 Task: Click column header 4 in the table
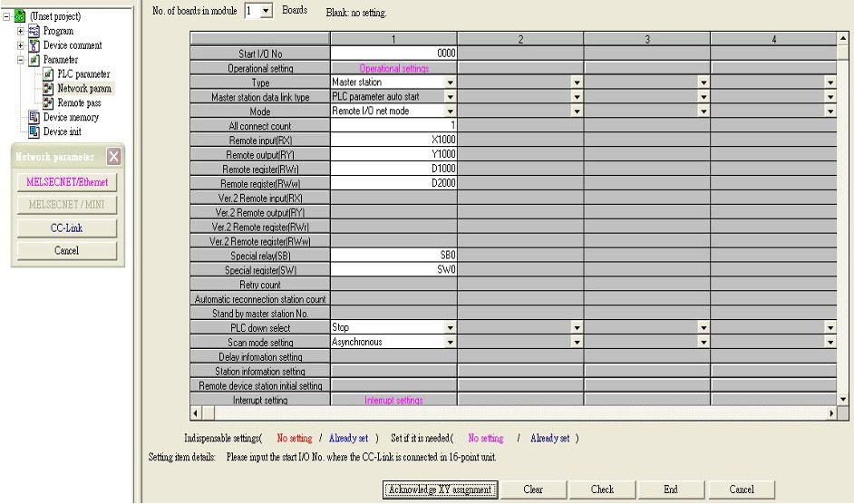[x=773, y=39]
